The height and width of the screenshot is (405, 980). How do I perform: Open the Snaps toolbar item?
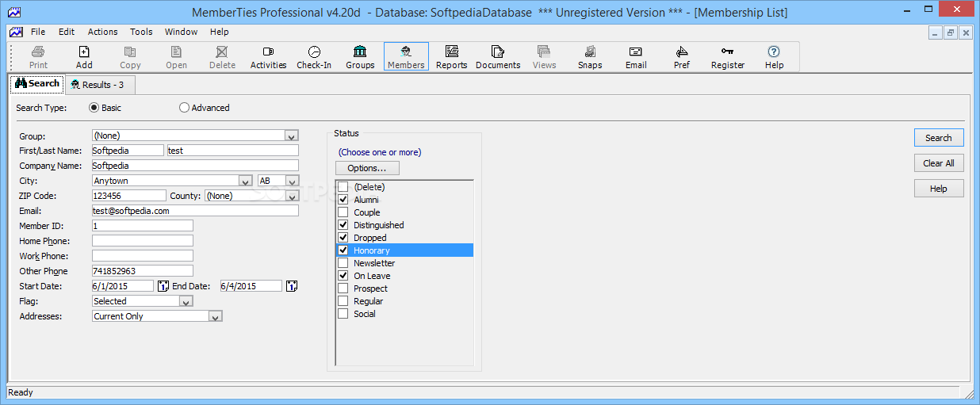click(590, 57)
